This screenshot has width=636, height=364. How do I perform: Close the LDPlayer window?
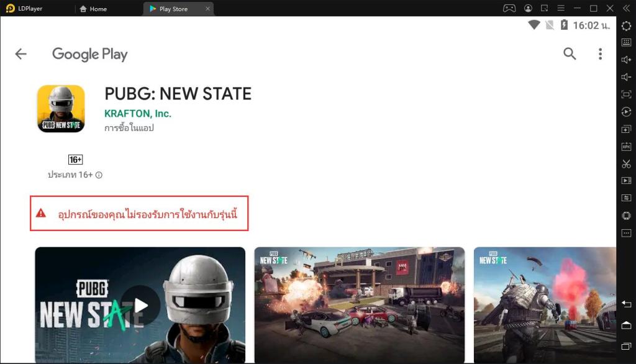610,8
